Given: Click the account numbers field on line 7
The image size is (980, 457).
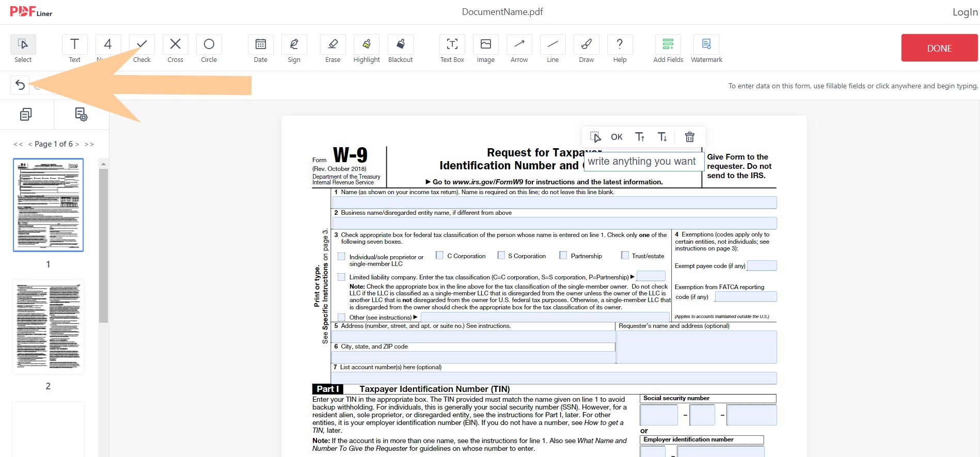Looking at the screenshot, I should point(554,378).
